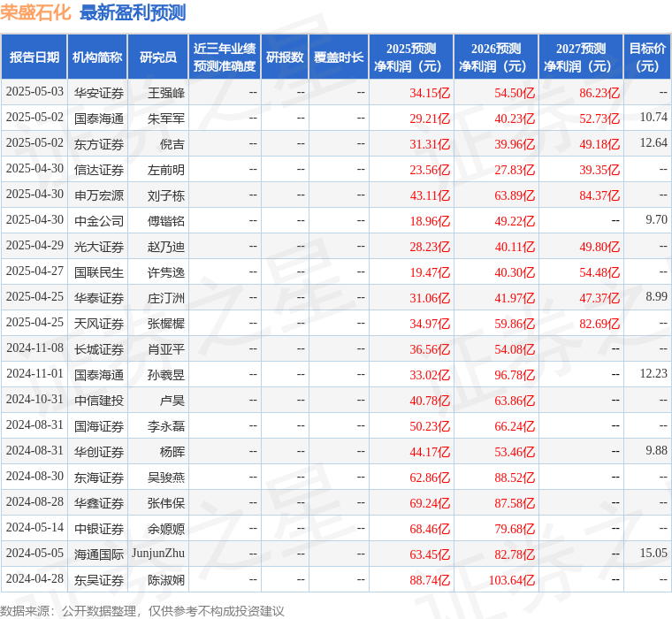Viewport: 672px width, 619px height.
Task: Select the 研报数 column header
Action: coord(285,57)
